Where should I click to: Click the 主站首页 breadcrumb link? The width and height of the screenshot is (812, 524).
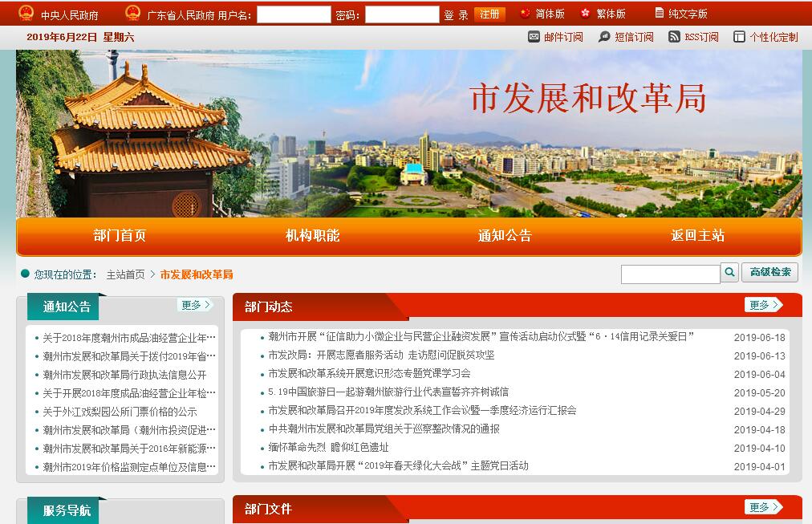[125, 274]
